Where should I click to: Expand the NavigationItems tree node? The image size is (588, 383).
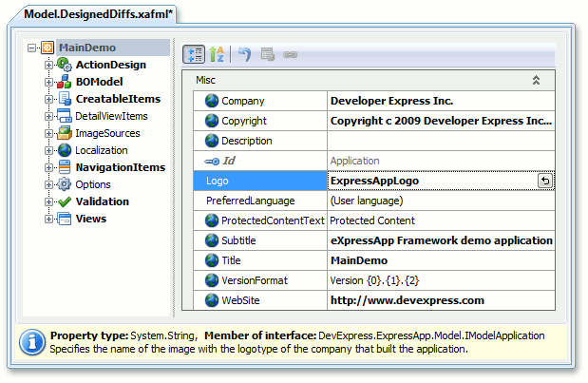tap(49, 167)
